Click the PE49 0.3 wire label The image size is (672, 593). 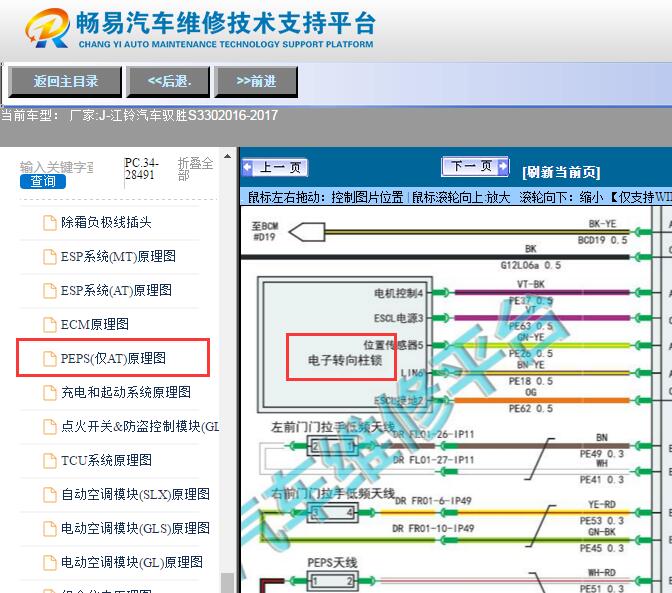pyautogui.click(x=602, y=454)
